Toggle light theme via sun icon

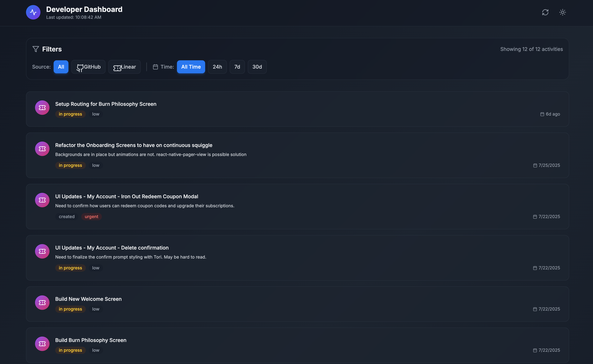point(562,12)
